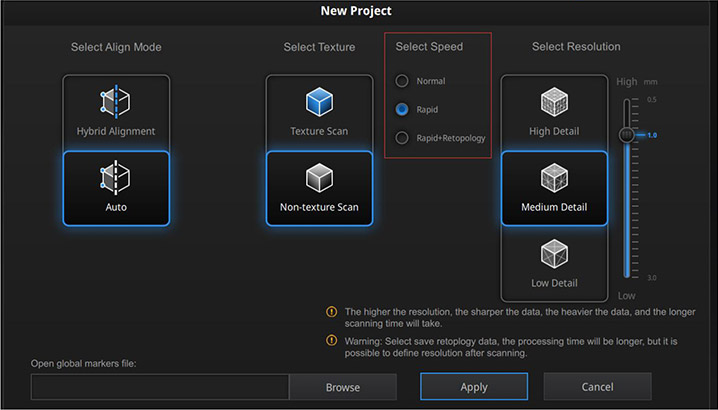Viewport: 718px width, 410px height.
Task: Choose the Auto align mode icon
Action: coord(116,180)
